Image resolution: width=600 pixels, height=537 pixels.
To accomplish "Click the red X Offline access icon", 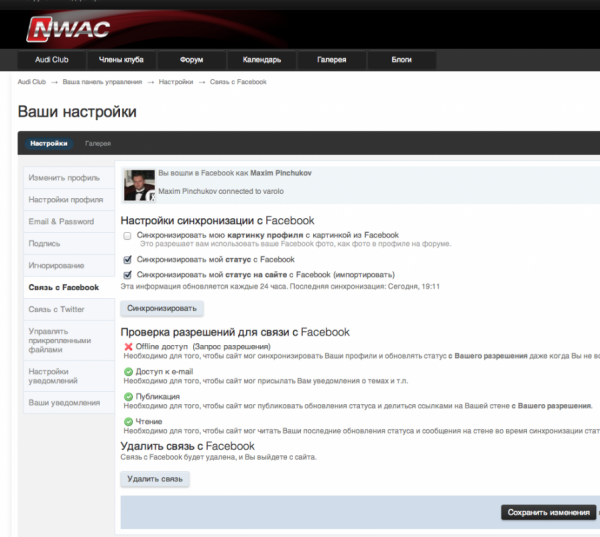I will pyautogui.click(x=128, y=347).
